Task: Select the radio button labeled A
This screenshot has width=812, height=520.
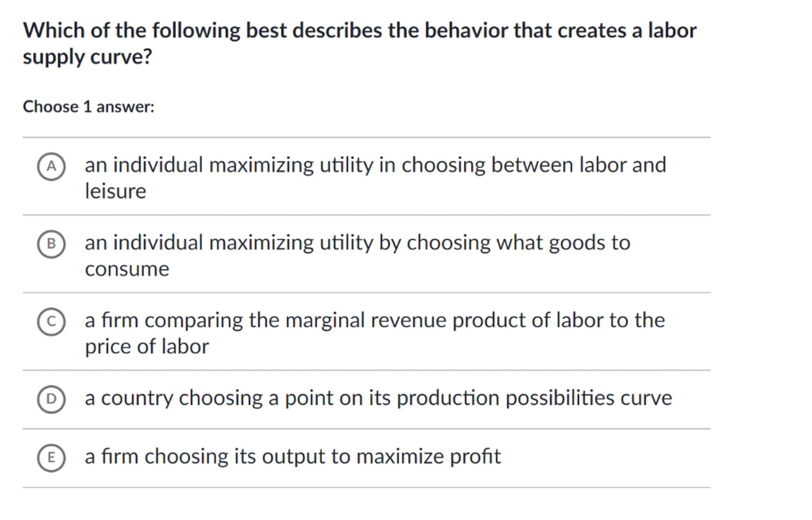Action: (51, 166)
